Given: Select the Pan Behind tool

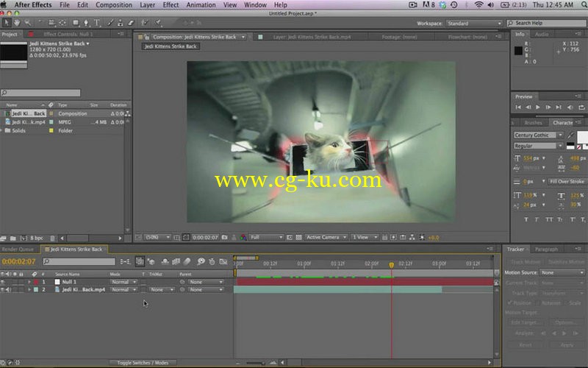Looking at the screenshot, I should pos(62,23).
